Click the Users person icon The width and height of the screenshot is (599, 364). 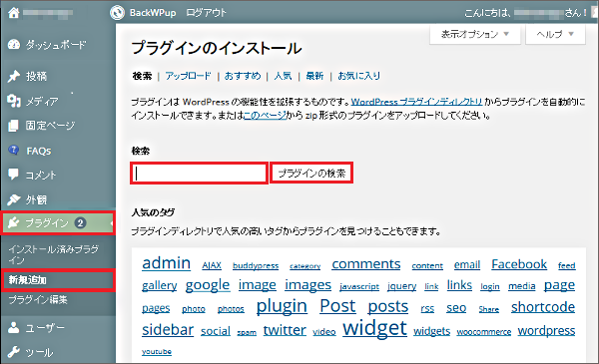(14, 327)
